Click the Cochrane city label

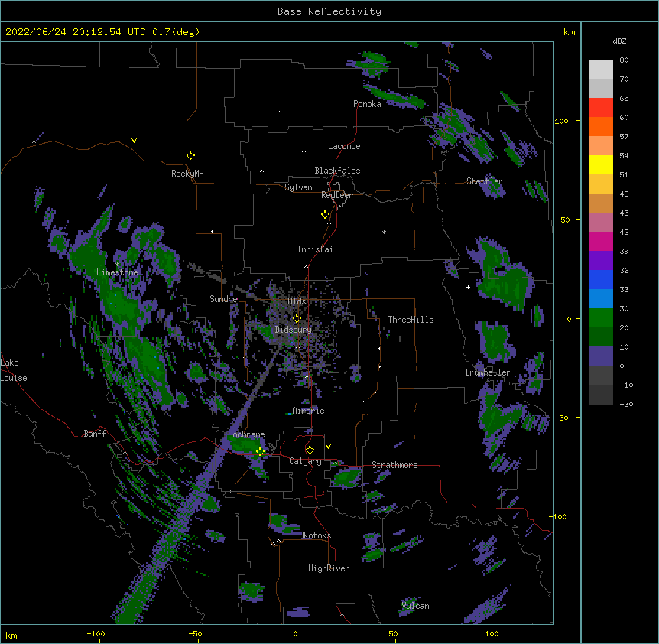[246, 434]
